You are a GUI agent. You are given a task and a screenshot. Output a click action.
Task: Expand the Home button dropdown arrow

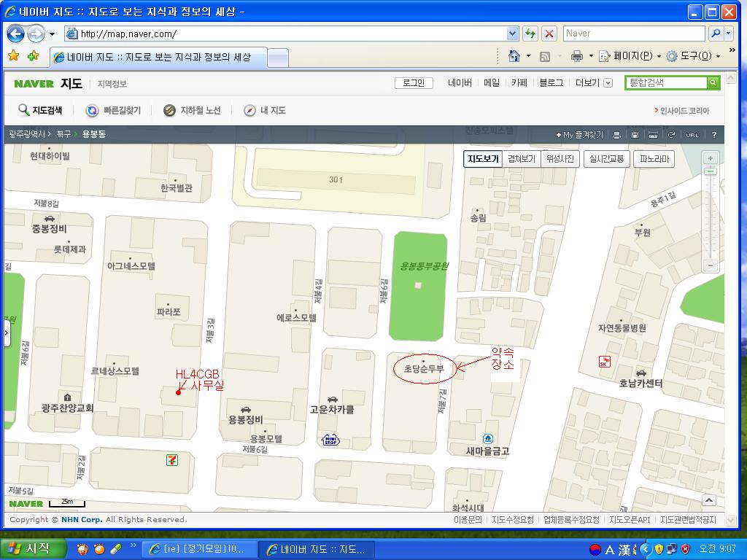coord(528,56)
